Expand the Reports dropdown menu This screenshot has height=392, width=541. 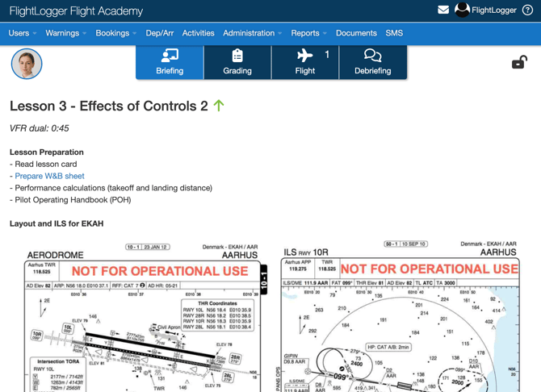308,33
